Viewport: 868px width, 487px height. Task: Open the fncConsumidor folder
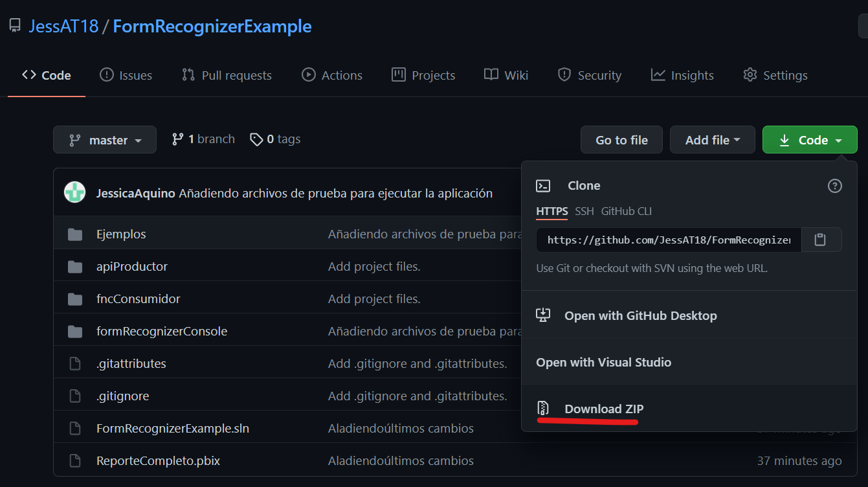(x=139, y=299)
